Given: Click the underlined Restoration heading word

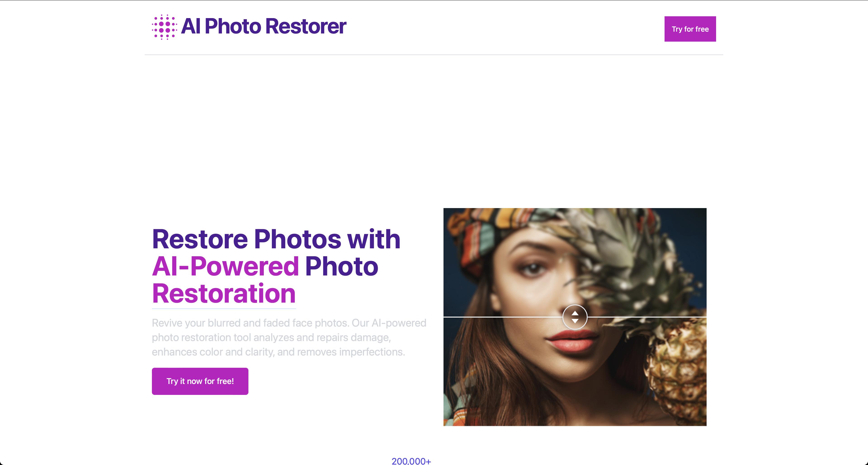Looking at the screenshot, I should pos(224,294).
